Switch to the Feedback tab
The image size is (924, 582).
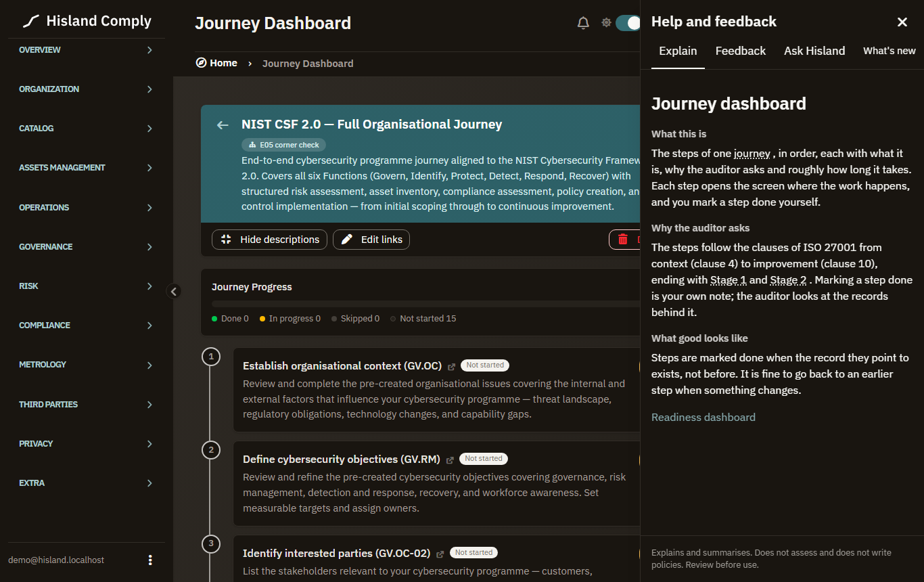tap(741, 51)
